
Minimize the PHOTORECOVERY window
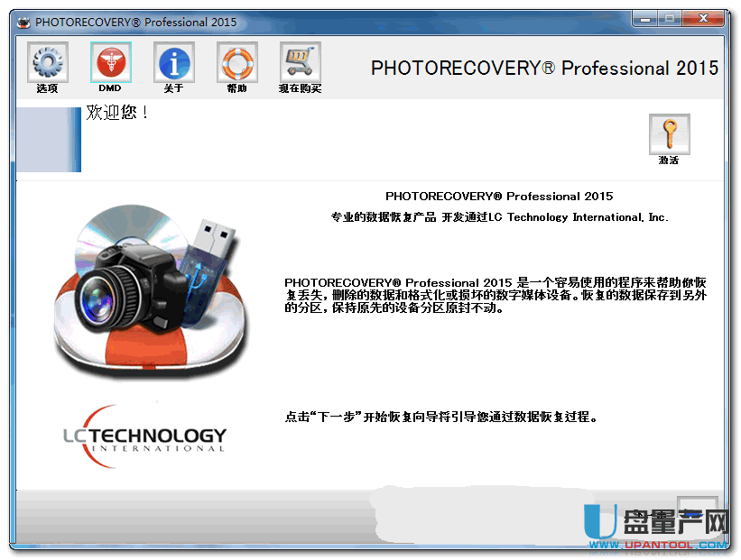(x=644, y=18)
